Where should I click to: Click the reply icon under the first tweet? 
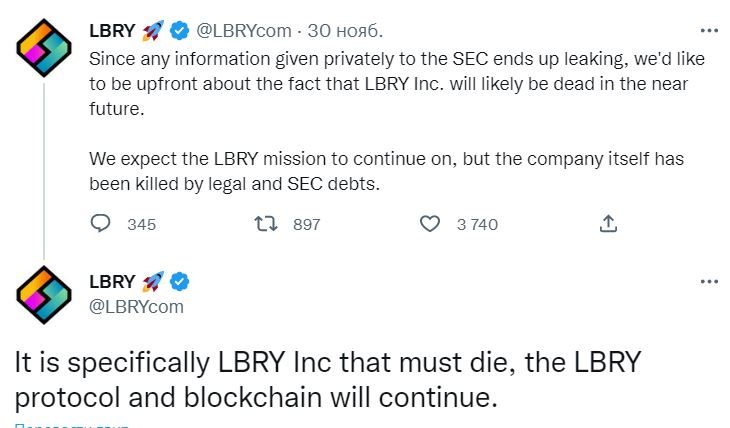[x=100, y=224]
